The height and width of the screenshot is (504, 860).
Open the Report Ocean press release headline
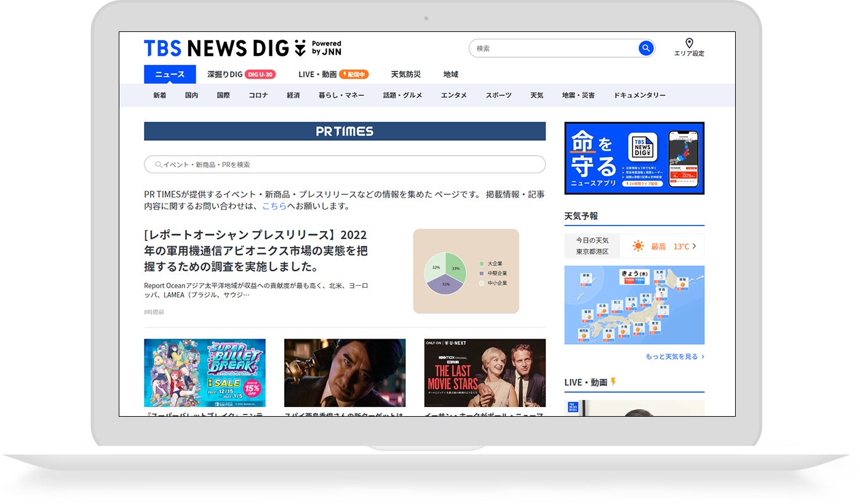coord(256,251)
